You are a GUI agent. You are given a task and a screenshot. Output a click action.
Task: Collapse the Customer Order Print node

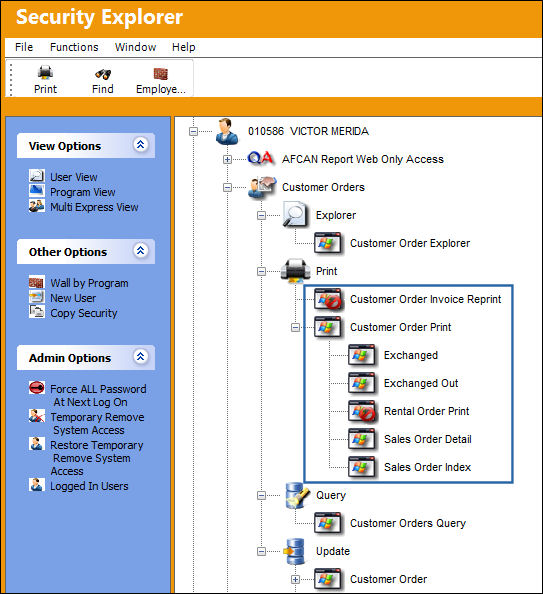click(x=296, y=327)
